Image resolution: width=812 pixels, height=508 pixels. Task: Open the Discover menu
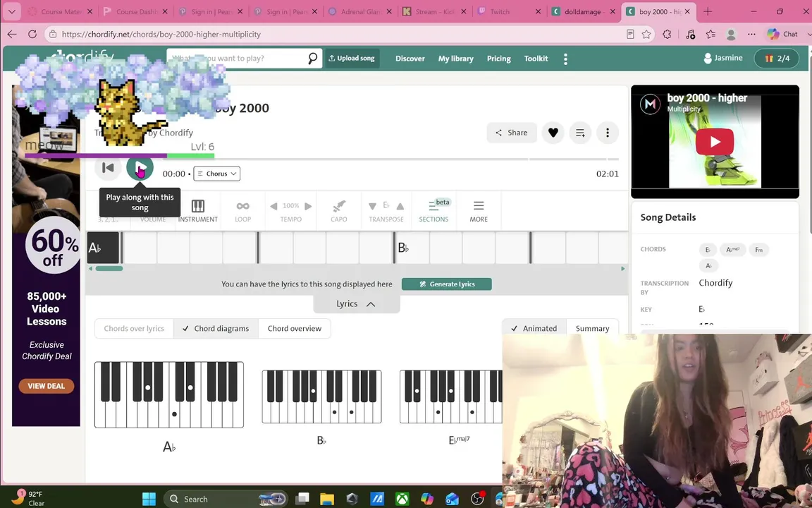[x=410, y=59]
